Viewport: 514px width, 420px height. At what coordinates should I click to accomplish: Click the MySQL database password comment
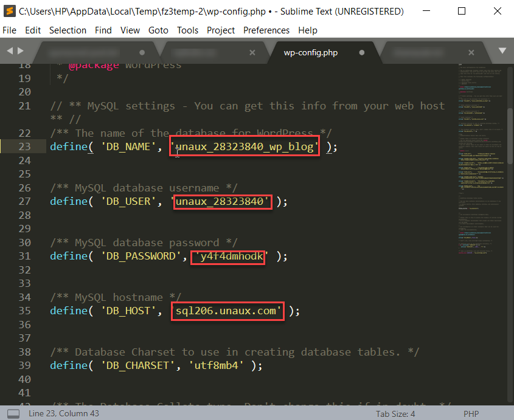(x=144, y=243)
